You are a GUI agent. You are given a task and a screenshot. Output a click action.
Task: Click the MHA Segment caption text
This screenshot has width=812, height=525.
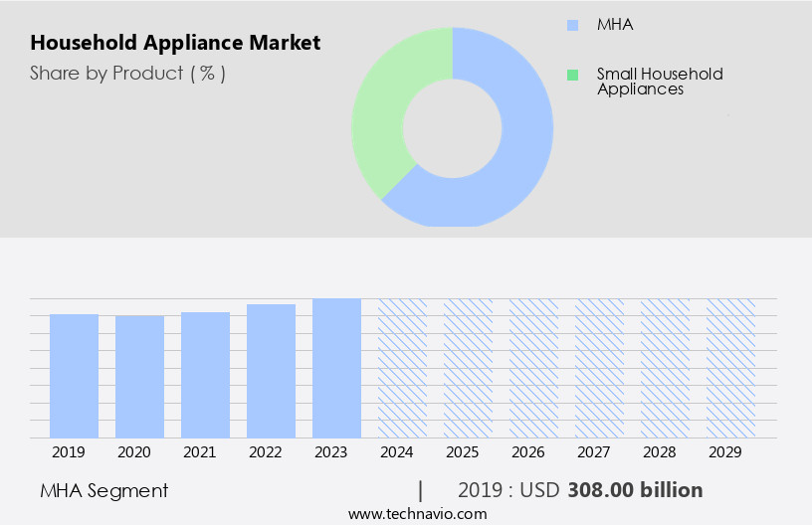pyautogui.click(x=104, y=490)
